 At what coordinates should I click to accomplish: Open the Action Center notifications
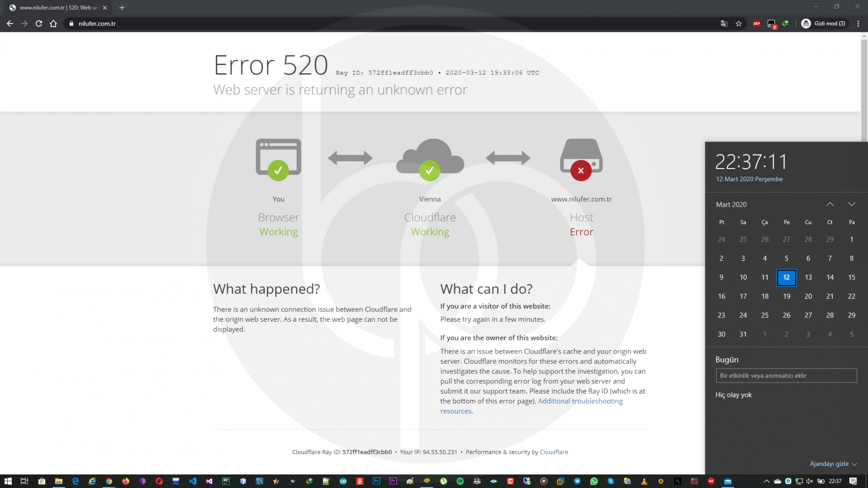coord(853,481)
